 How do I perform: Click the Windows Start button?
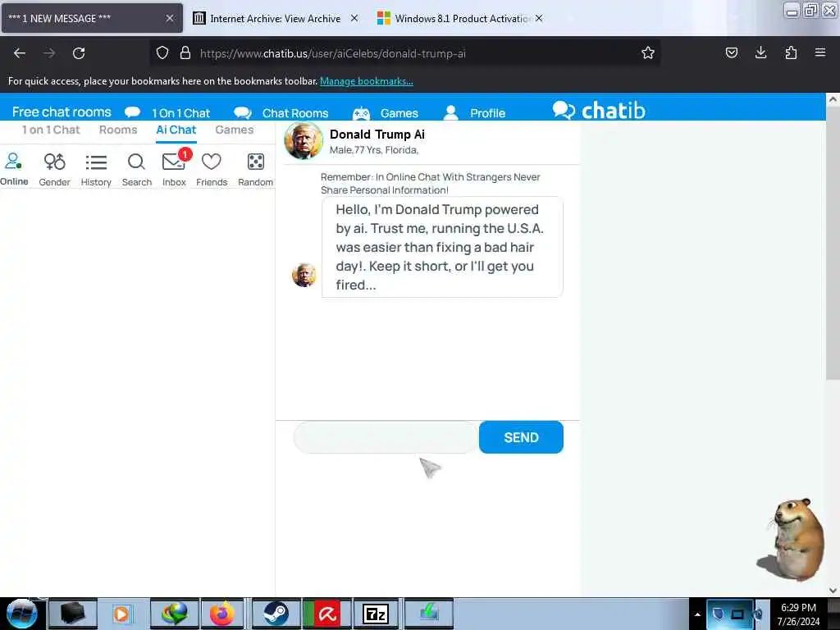tap(21, 614)
